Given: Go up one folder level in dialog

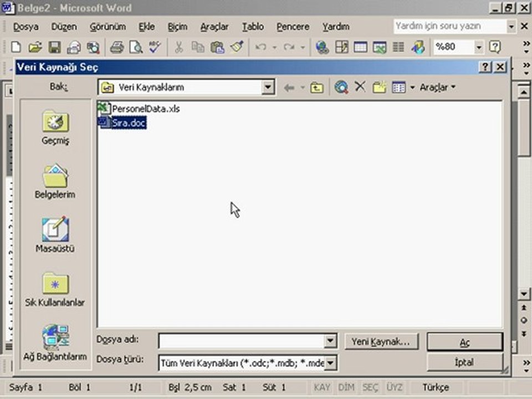Looking at the screenshot, I should tap(316, 88).
